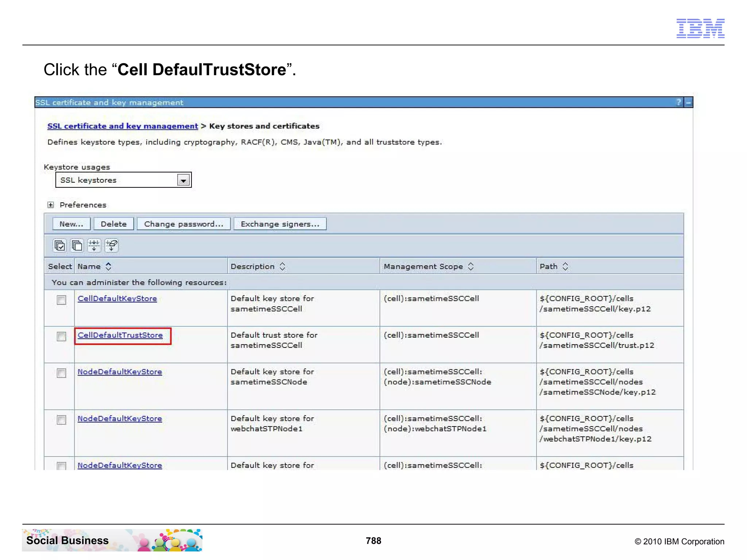Sort by Path column arrows

pos(565,267)
